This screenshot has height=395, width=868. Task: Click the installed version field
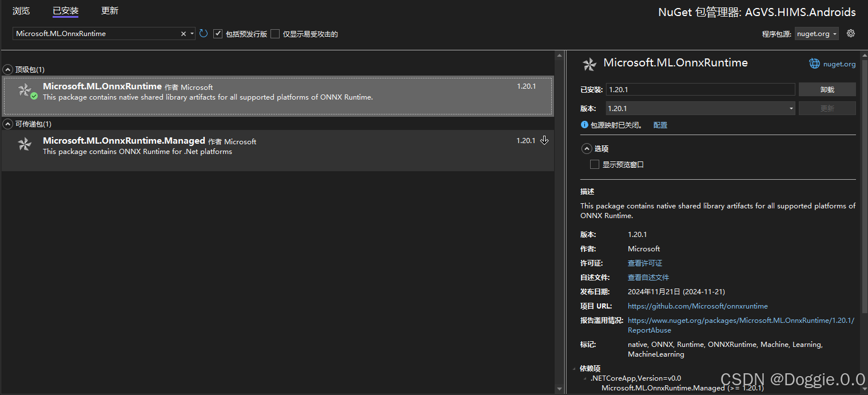point(700,89)
